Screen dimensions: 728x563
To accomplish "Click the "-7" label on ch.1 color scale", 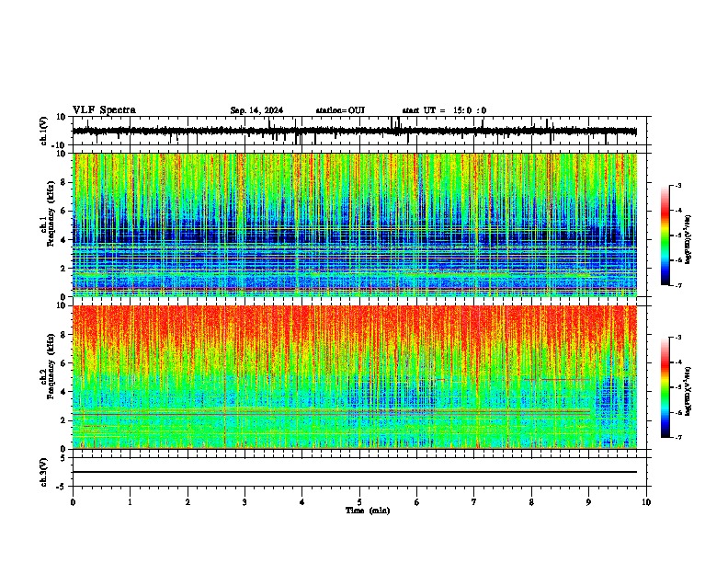I will pyautogui.click(x=677, y=285).
